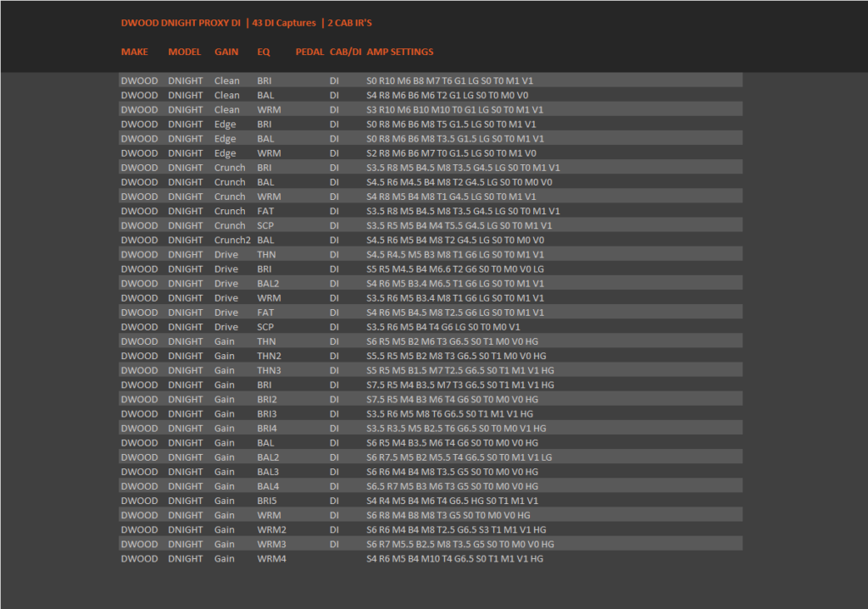Click the DWOOD DNIGHT PROXY DI title
This screenshot has height=609, width=868.
[x=181, y=23]
